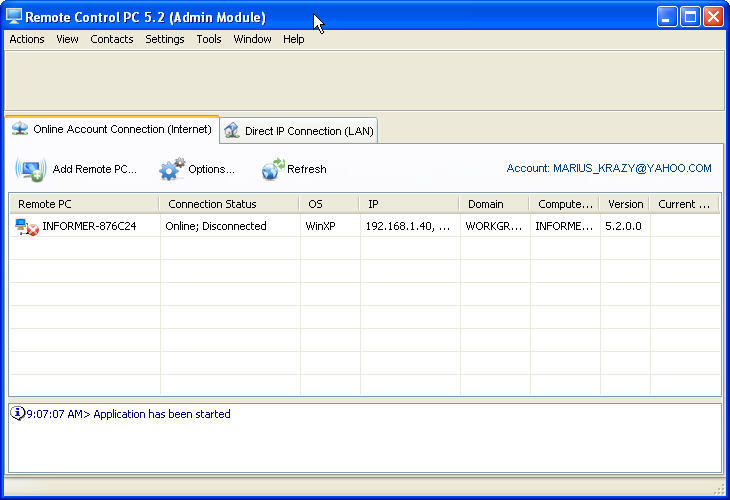This screenshot has width=730, height=500.
Task: Click the WORKGR... domain cell
Action: [494, 226]
